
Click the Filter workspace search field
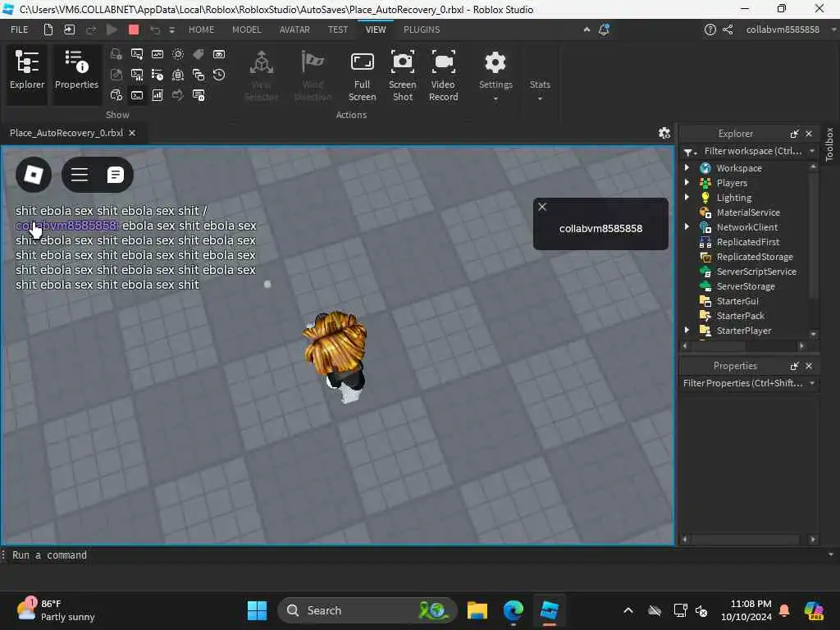[x=752, y=151]
